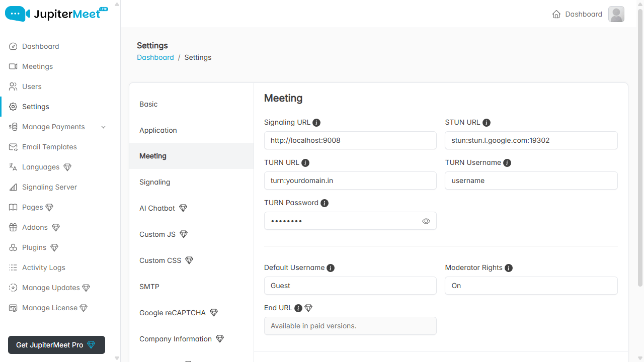
Task: Follow the Dashboard breadcrumb link
Action: point(155,57)
